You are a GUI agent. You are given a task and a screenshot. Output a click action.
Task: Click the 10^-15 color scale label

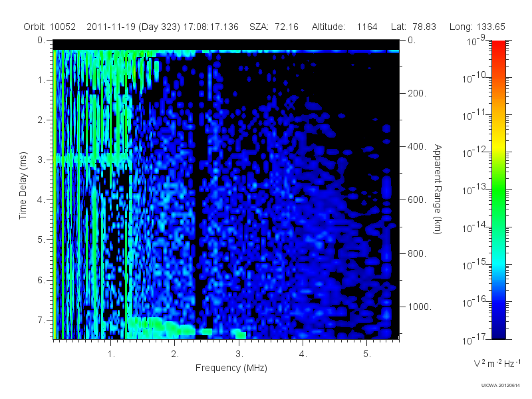474,264
